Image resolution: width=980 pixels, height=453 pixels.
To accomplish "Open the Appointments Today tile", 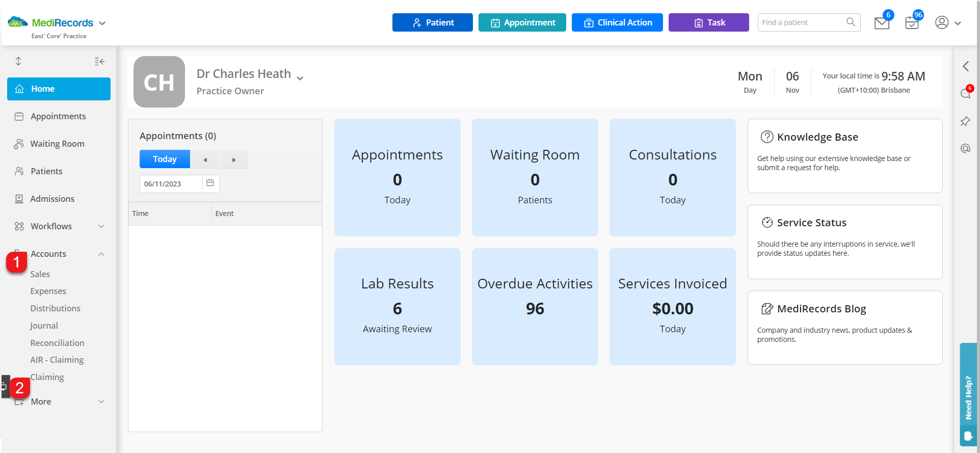I will [x=397, y=177].
